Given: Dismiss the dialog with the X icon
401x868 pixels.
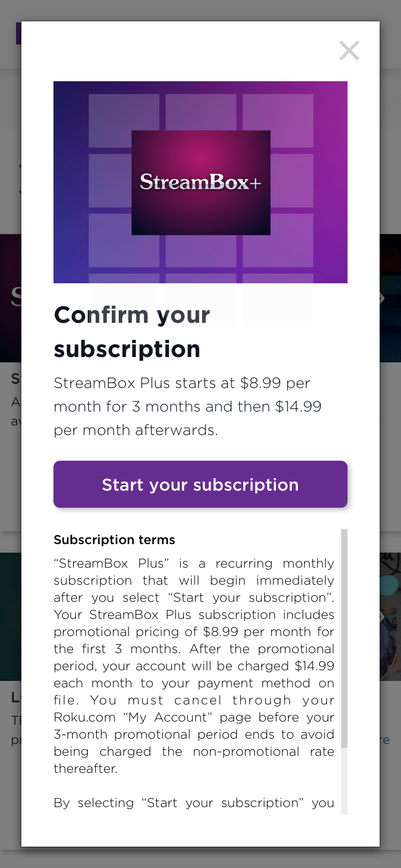Looking at the screenshot, I should [349, 51].
